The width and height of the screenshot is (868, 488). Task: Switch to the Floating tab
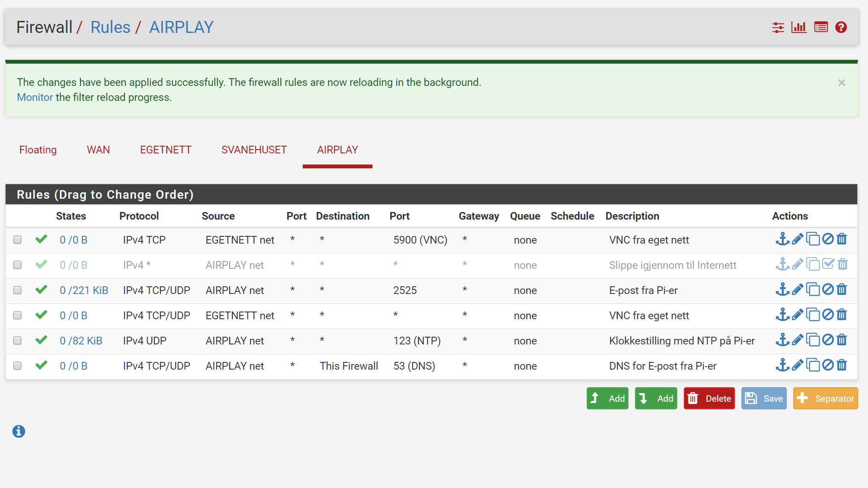[38, 150]
